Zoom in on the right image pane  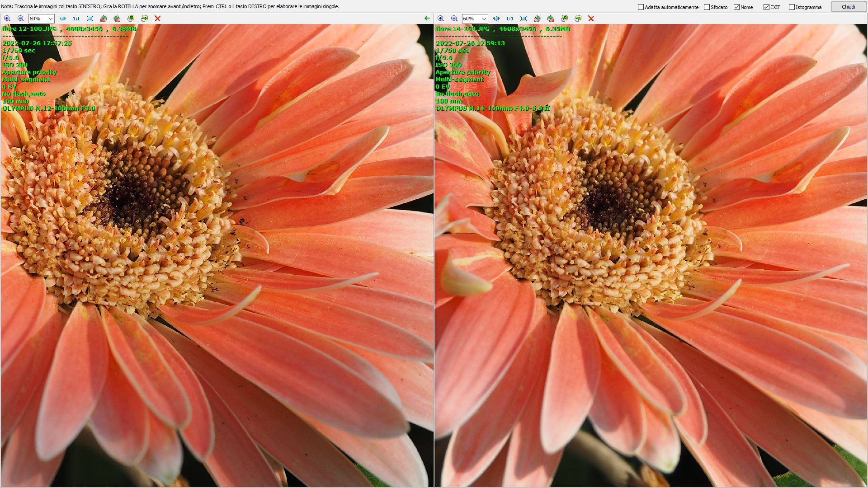(441, 19)
